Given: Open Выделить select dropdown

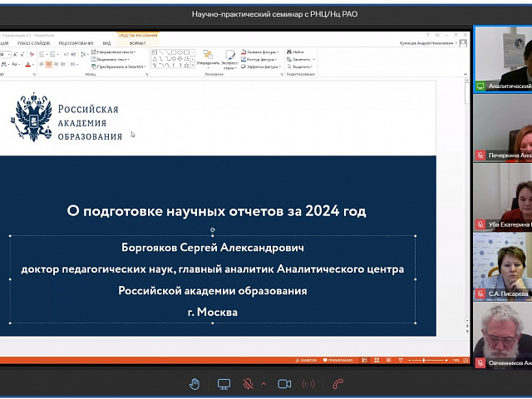Looking at the screenshot, I should (x=299, y=66).
